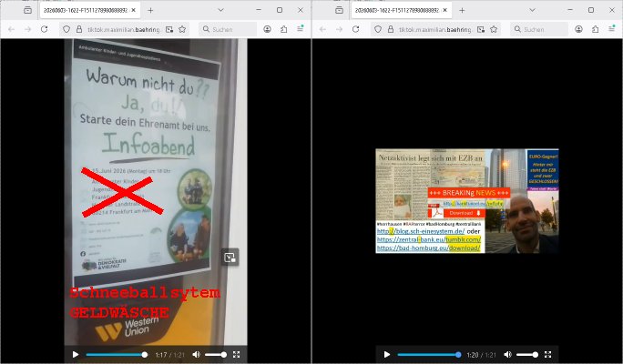Bookmark the page with the right window's star
The width and height of the screenshot is (623, 364).
tap(494, 29)
